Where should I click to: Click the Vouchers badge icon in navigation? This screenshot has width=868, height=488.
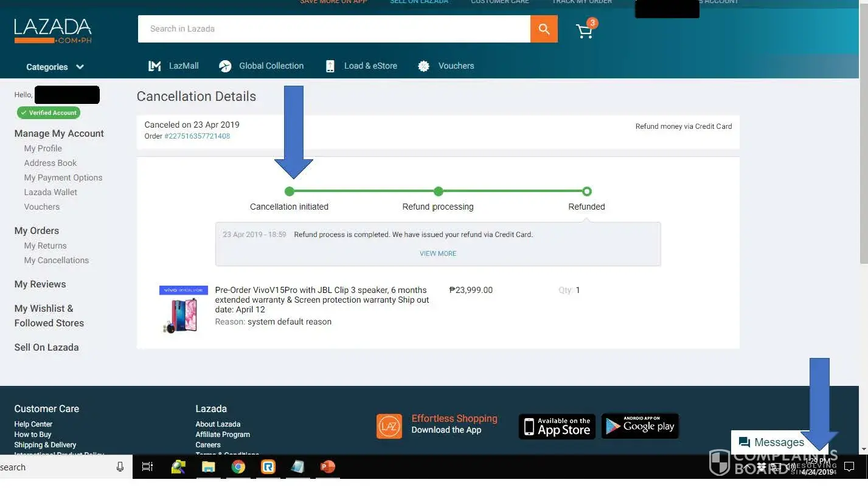tap(424, 66)
